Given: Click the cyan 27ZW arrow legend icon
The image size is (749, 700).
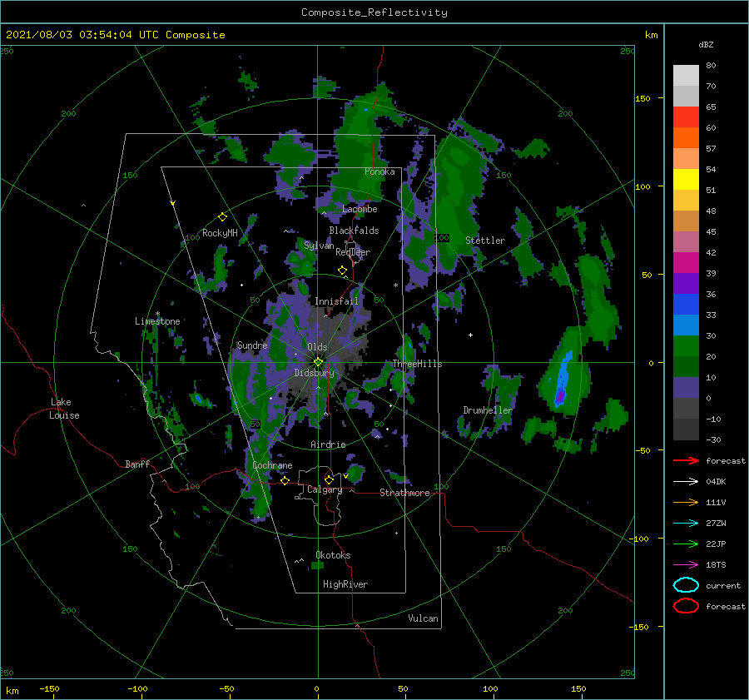Looking at the screenshot, I should (686, 524).
